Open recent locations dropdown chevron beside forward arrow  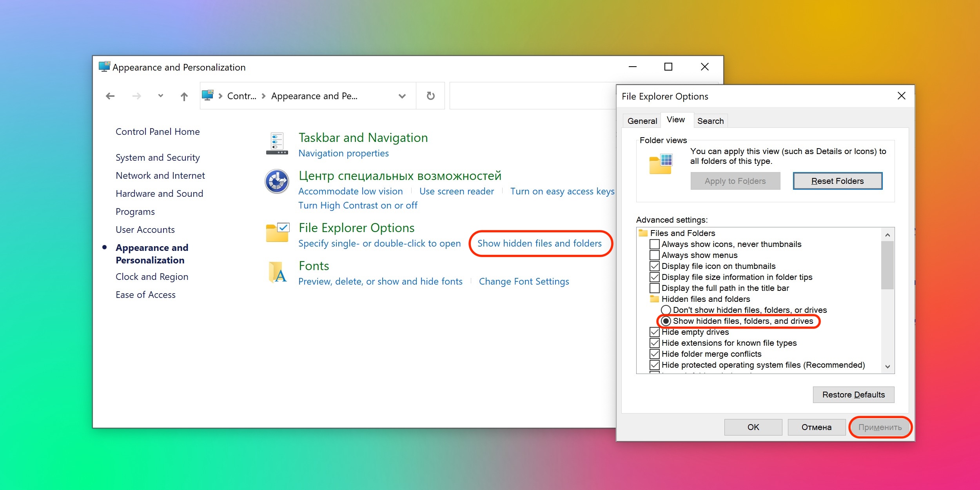tap(161, 96)
